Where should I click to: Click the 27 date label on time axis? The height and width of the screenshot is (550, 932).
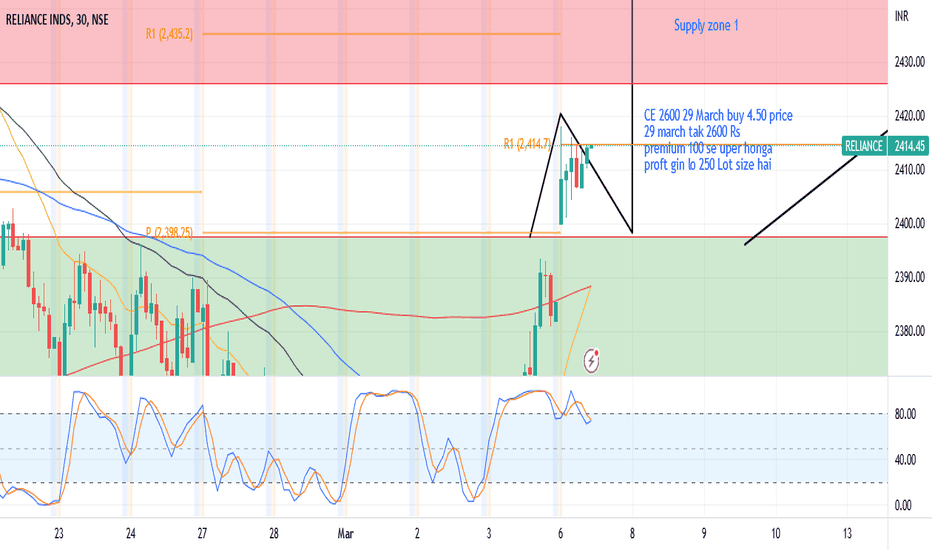[x=202, y=533]
